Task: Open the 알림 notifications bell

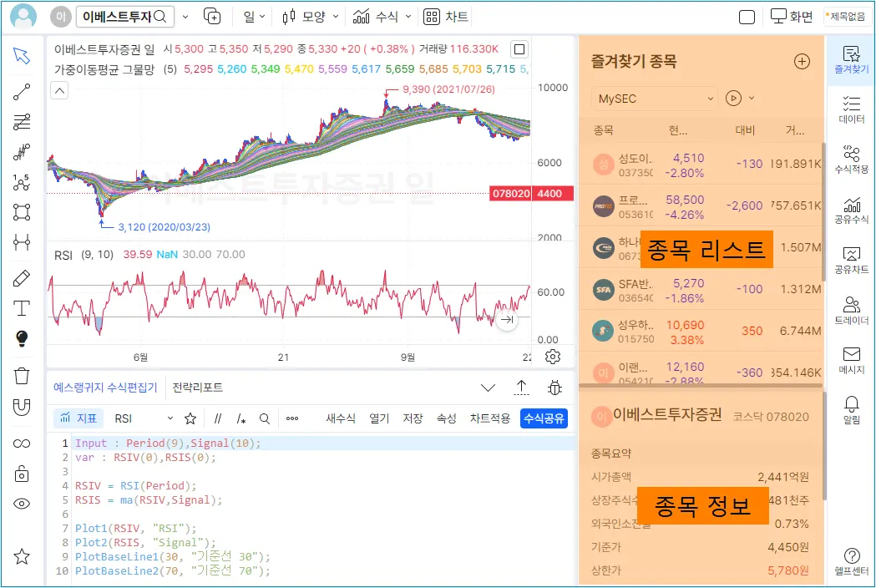Action: coord(852,410)
